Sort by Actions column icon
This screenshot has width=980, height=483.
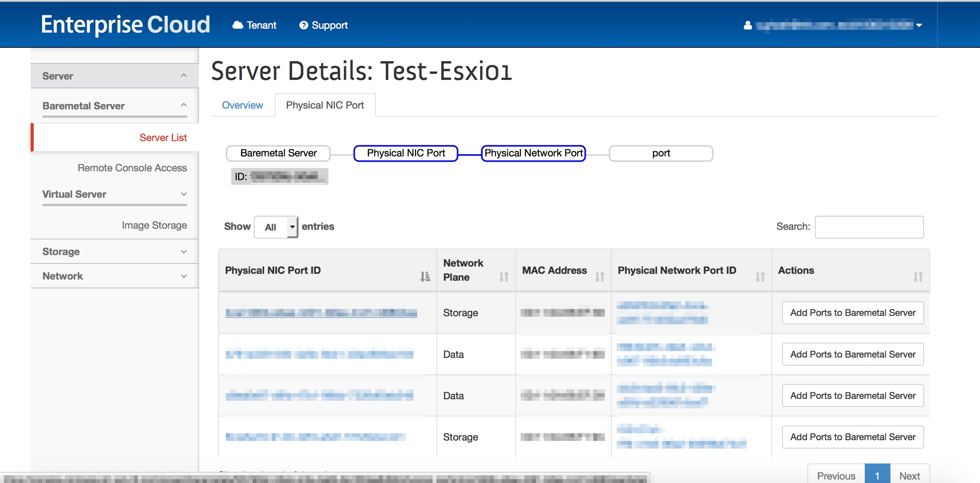pyautogui.click(x=918, y=276)
